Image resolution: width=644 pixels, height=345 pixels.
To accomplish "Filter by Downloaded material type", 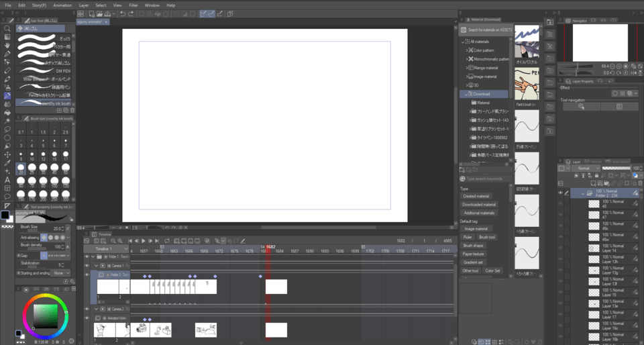I will pyautogui.click(x=479, y=205).
